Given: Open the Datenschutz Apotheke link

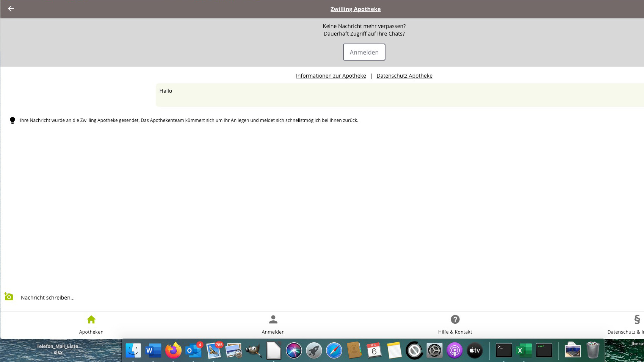Looking at the screenshot, I should point(404,76).
